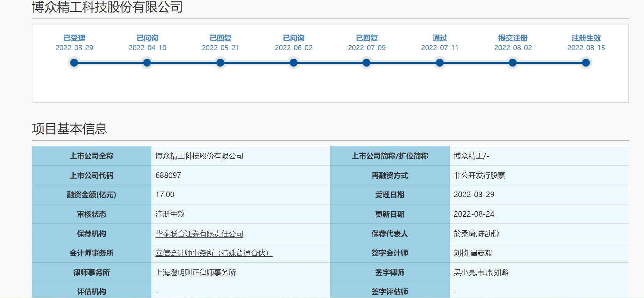
Task: Click the 提交注册 timeline dot
Action: pyautogui.click(x=512, y=63)
